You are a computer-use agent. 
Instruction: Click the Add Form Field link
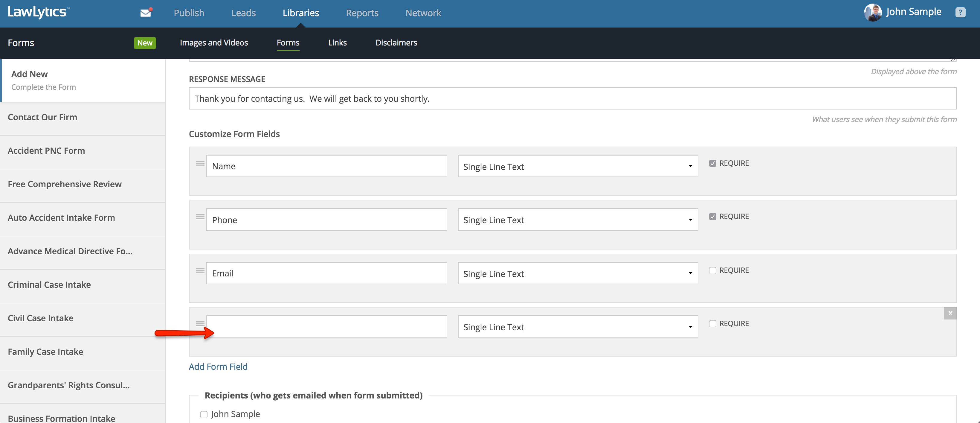point(218,367)
